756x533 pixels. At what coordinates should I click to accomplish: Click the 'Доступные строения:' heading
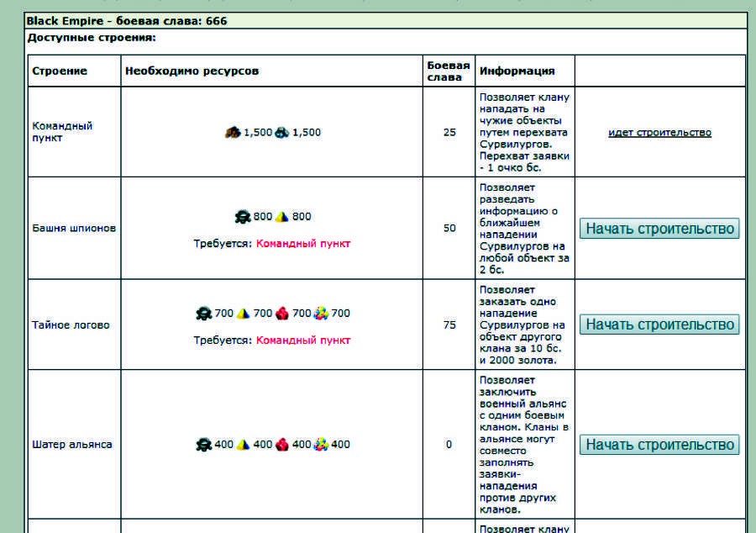coord(92,38)
